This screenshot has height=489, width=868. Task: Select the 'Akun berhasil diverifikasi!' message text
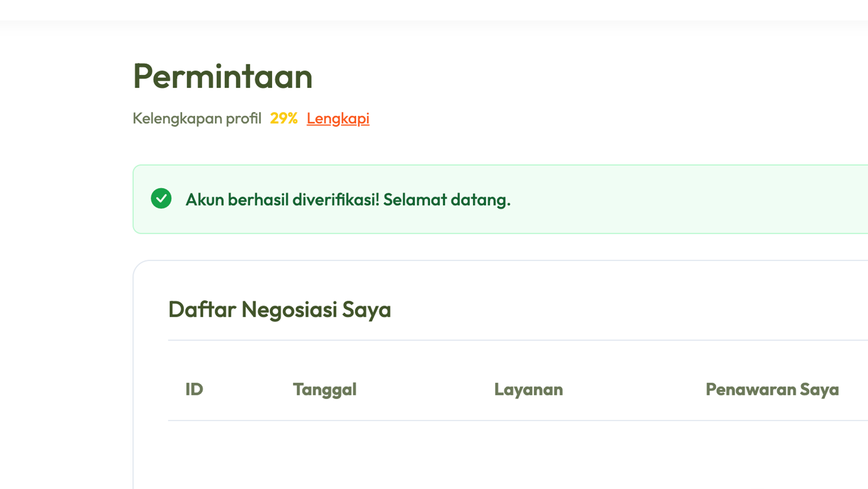[x=282, y=200]
